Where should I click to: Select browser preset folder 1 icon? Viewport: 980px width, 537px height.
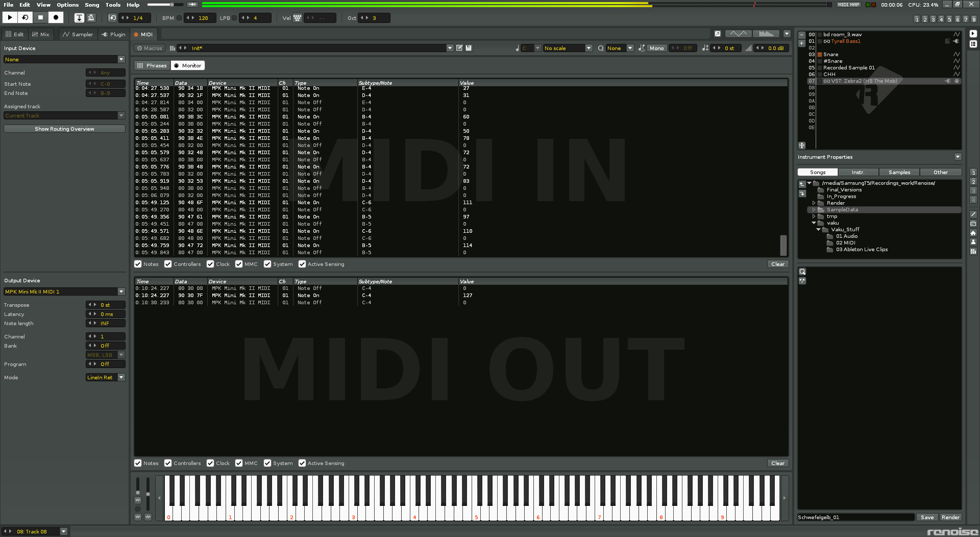[973, 173]
